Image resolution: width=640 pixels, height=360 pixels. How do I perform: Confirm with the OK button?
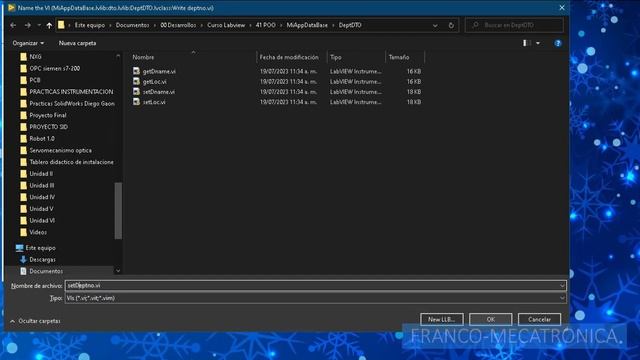[x=491, y=319]
